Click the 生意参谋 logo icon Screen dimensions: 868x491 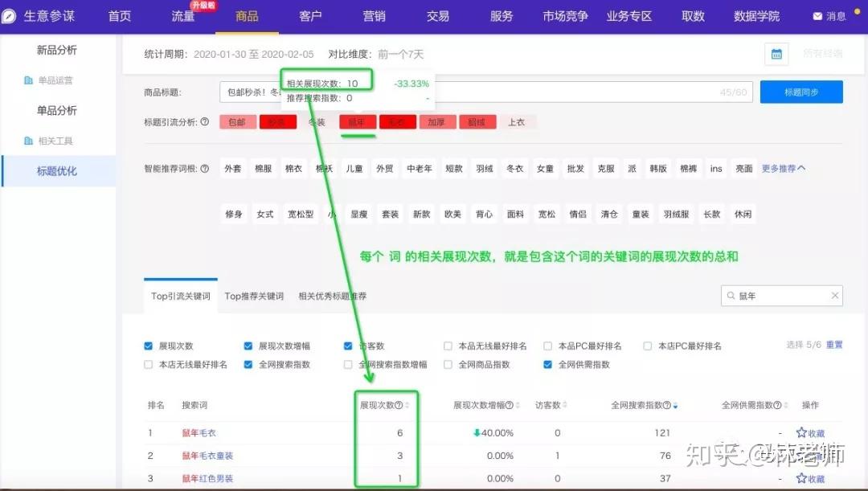point(8,16)
